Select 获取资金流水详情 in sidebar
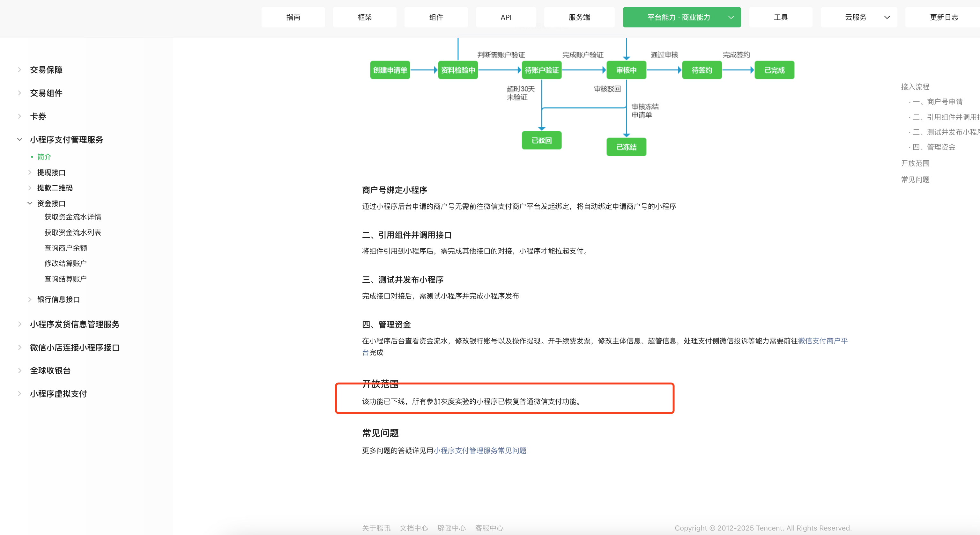The height and width of the screenshot is (535, 980). coord(73,217)
